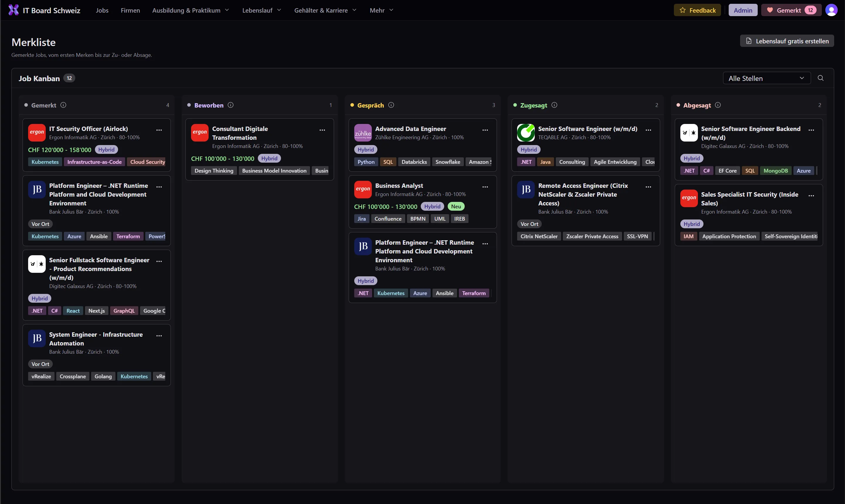The height and width of the screenshot is (504, 845).
Task: Click Lebenslauf gratis erstellen
Action: click(x=787, y=41)
